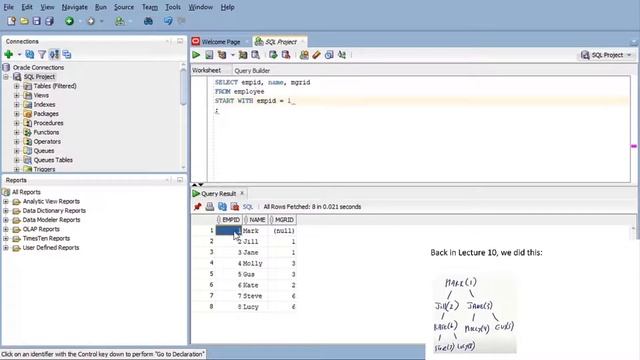
Task: Click the SQL link in Query Result toolbar
Action: (x=248, y=207)
